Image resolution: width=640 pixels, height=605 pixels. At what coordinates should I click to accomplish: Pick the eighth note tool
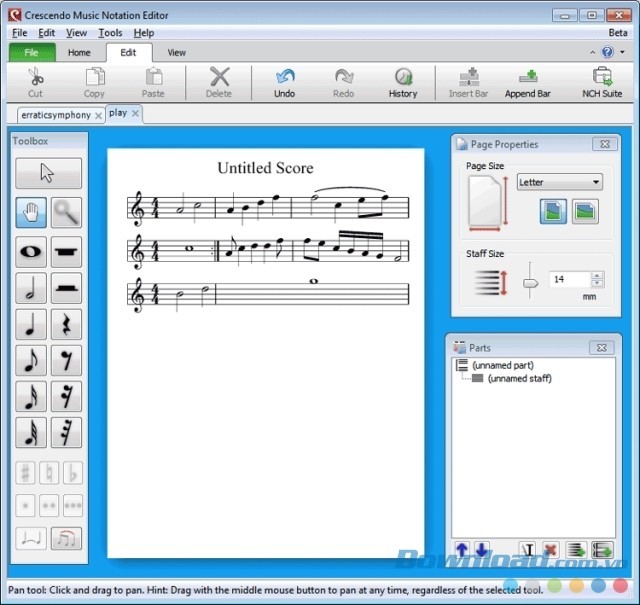point(31,361)
